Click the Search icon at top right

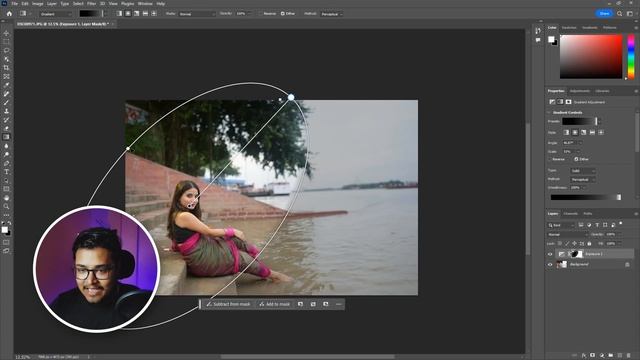[x=619, y=13]
